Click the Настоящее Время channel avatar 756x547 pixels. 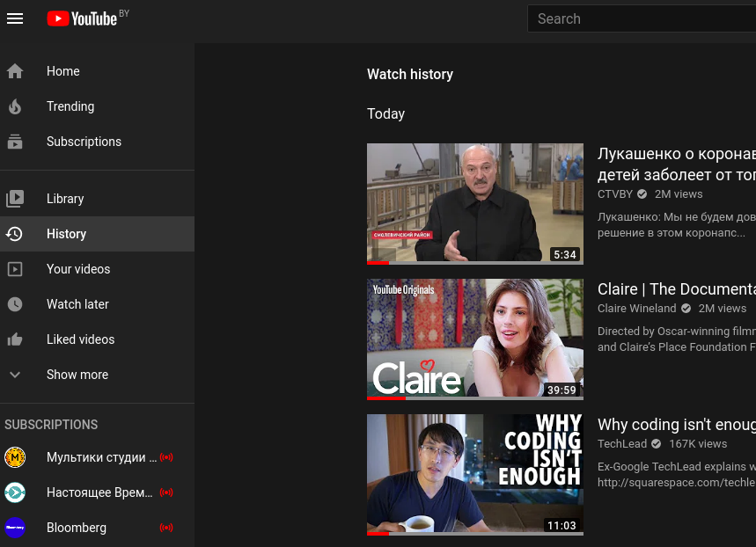click(x=15, y=492)
